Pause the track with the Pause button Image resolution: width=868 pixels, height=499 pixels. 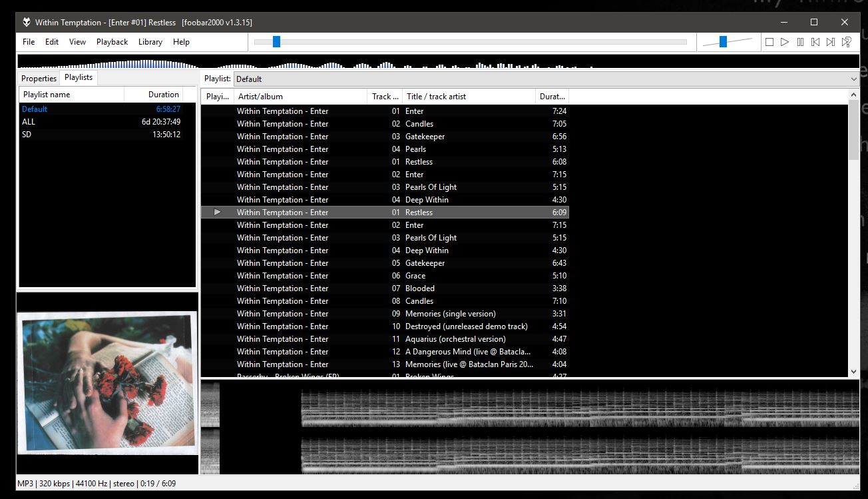800,42
